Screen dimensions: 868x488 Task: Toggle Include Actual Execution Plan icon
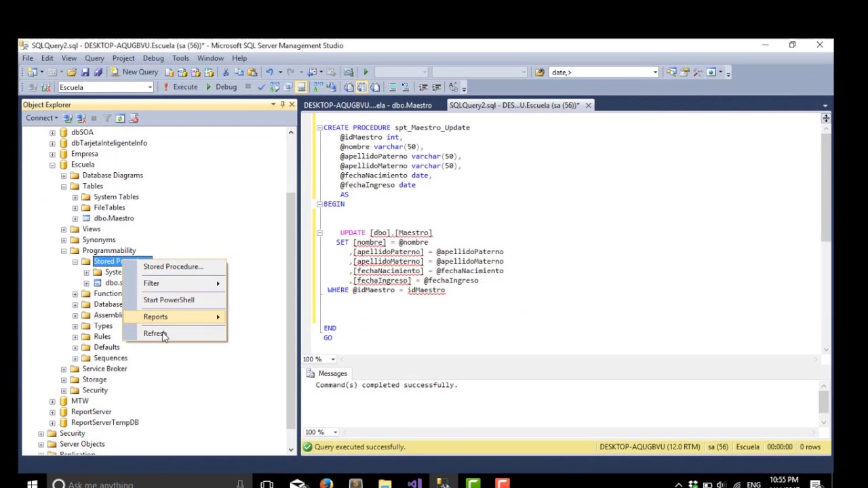tap(318, 87)
